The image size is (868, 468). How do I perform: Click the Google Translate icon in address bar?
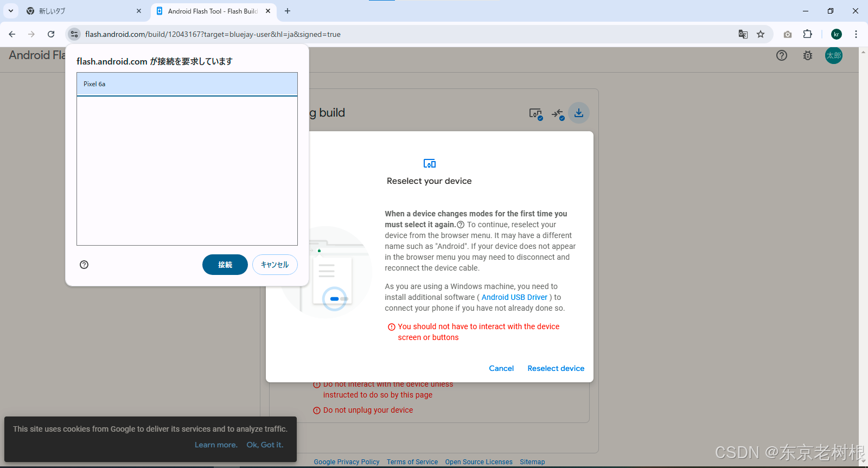click(743, 34)
